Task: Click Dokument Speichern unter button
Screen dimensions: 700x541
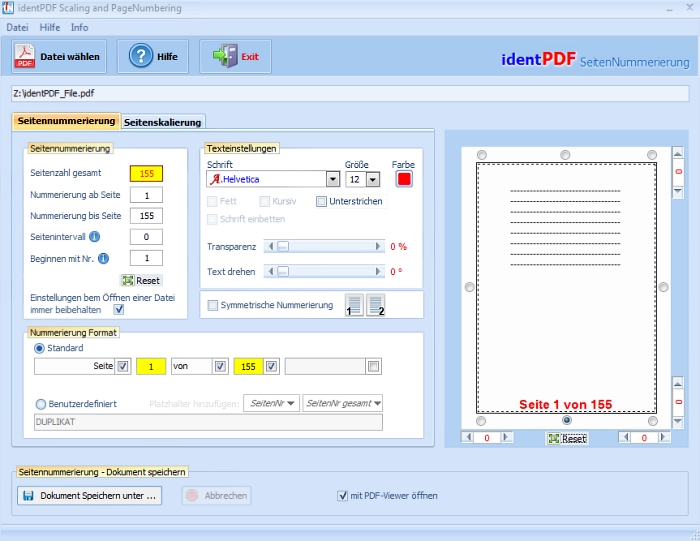Action: (x=89, y=495)
